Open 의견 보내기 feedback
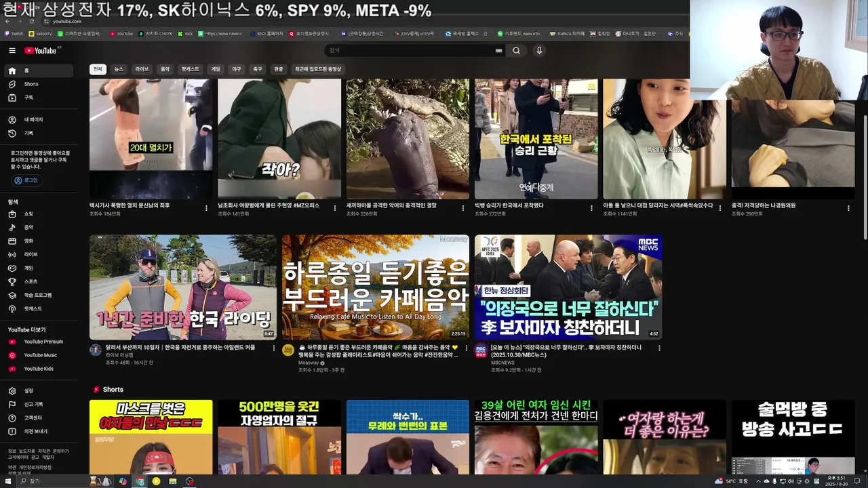 (x=40, y=431)
